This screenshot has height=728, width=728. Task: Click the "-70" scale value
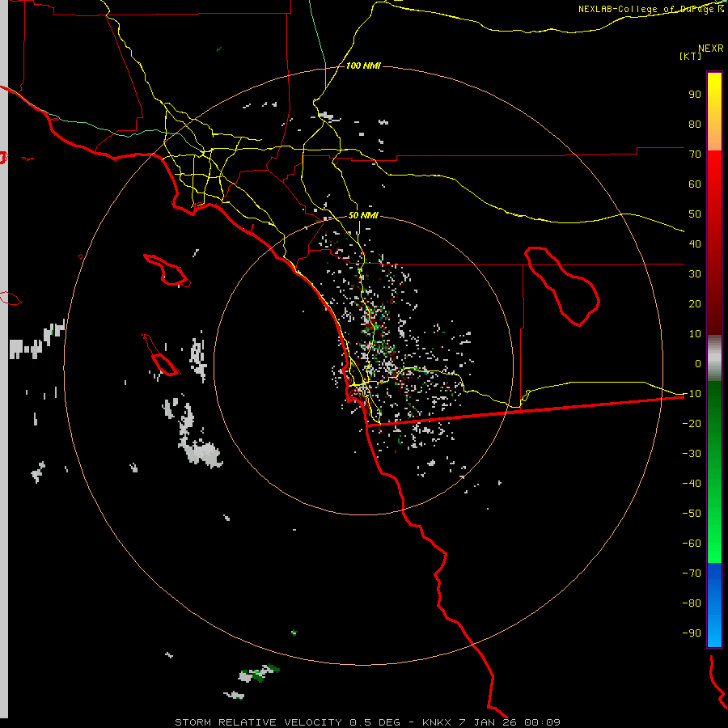pos(692,574)
